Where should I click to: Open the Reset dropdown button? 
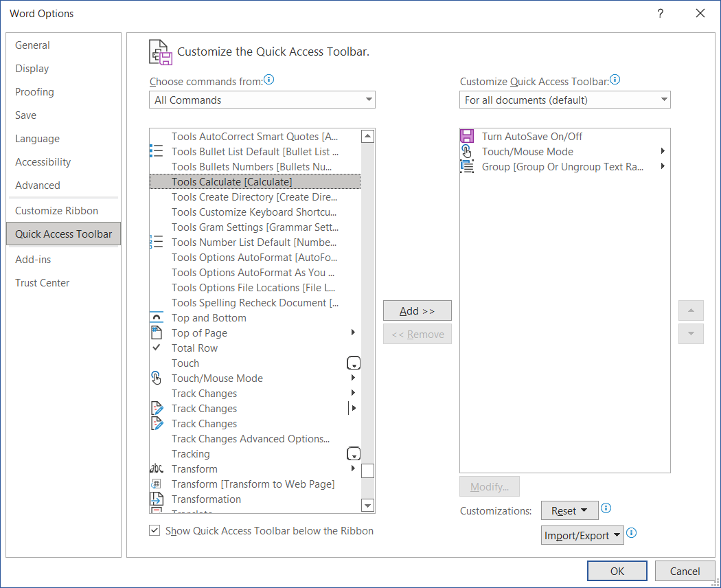point(569,510)
